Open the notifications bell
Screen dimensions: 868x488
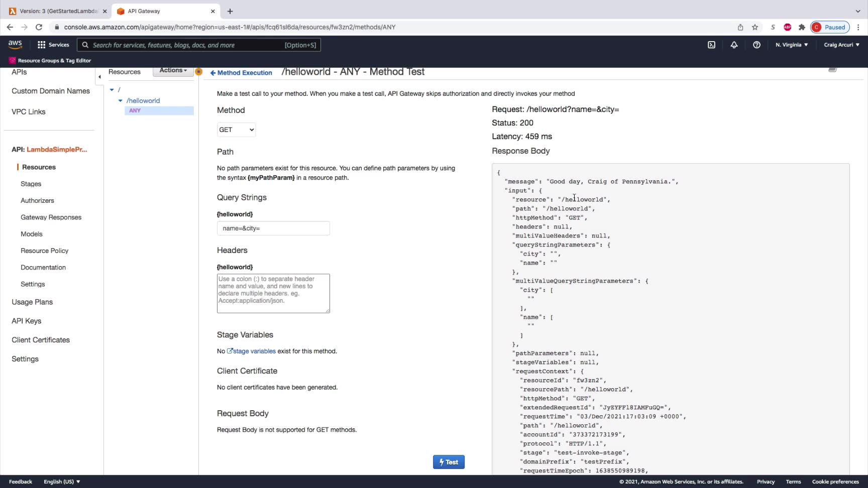pyautogui.click(x=734, y=45)
